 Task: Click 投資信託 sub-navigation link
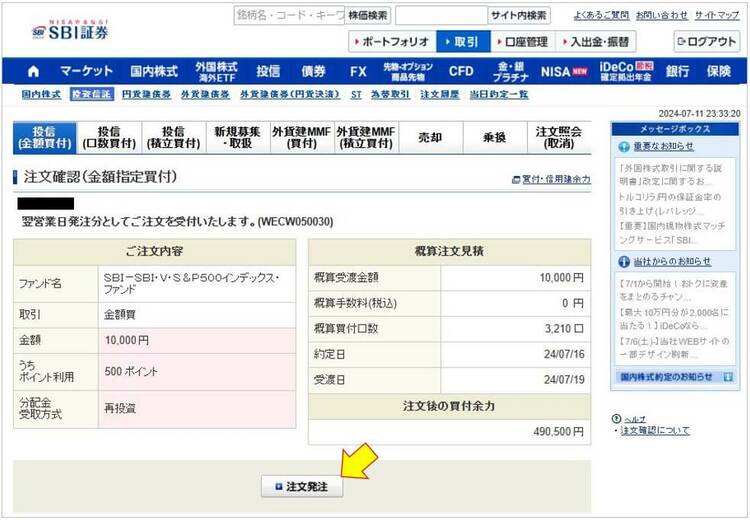(x=91, y=94)
